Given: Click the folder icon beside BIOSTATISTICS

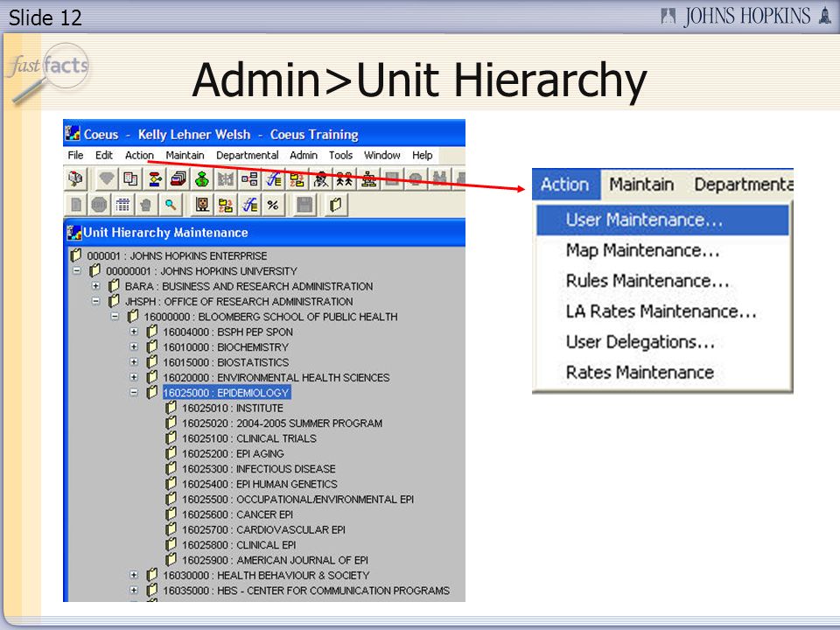Looking at the screenshot, I should (152, 361).
